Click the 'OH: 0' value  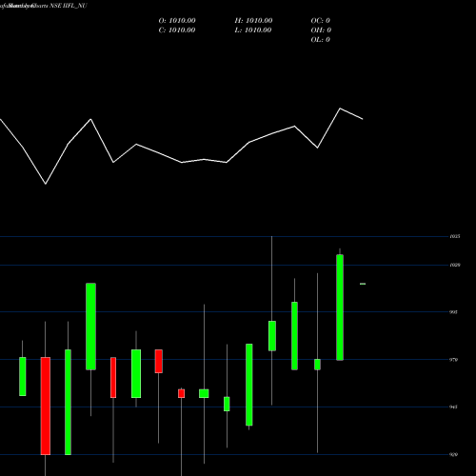pos(321,30)
